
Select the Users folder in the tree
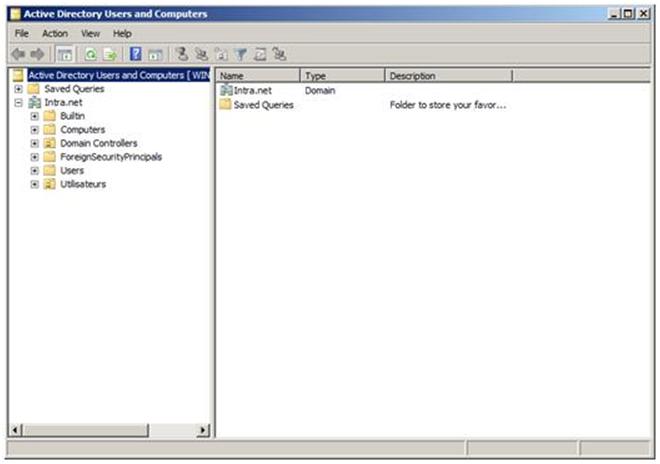[x=72, y=171]
